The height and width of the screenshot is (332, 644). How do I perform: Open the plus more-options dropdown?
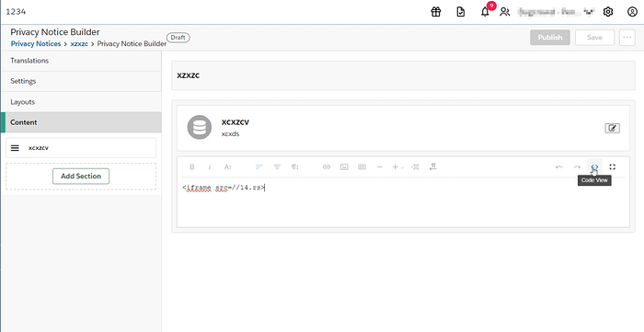point(397,167)
